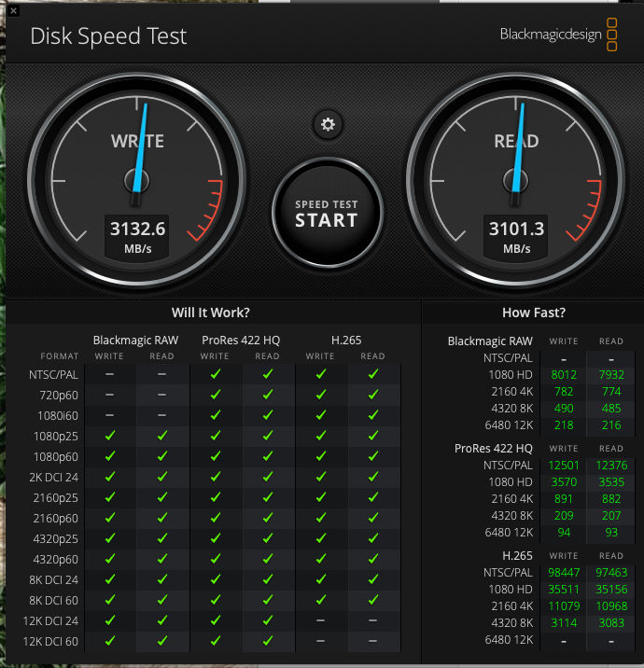Image resolution: width=644 pixels, height=668 pixels.
Task: Click the 12K DCI 24 H.265 write dash
Action: (321, 620)
